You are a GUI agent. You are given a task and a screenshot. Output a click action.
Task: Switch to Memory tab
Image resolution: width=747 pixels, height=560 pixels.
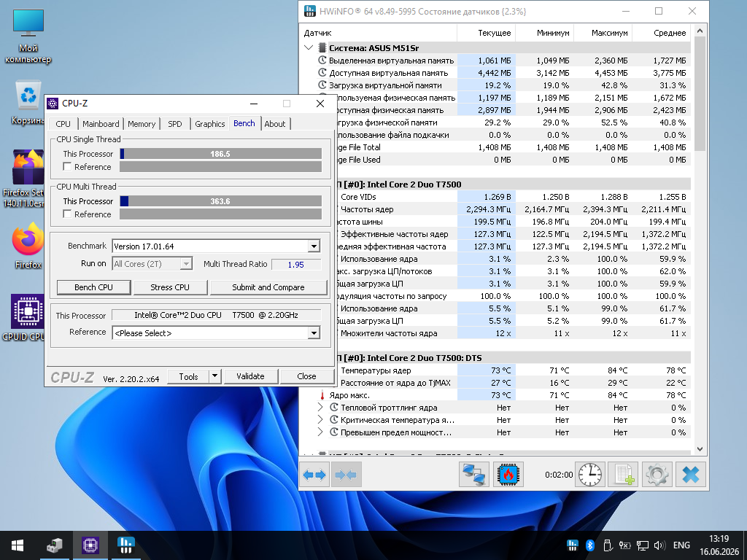142,124
